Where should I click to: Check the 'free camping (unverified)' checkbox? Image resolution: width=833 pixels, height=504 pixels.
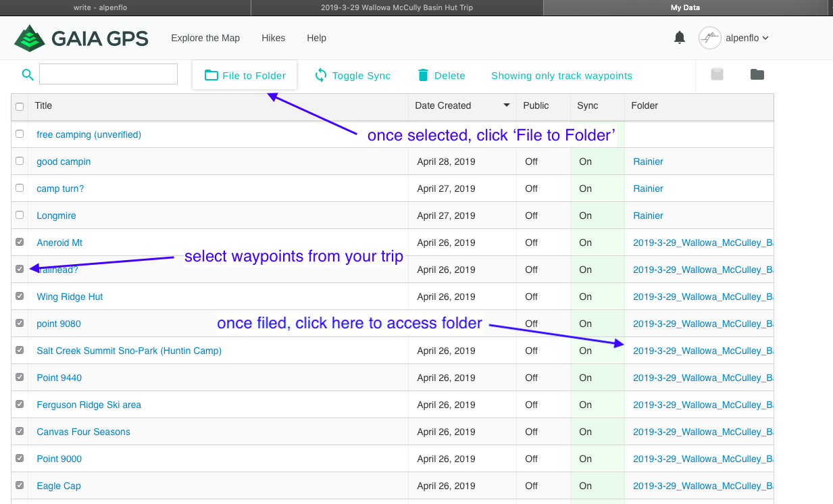click(x=20, y=134)
